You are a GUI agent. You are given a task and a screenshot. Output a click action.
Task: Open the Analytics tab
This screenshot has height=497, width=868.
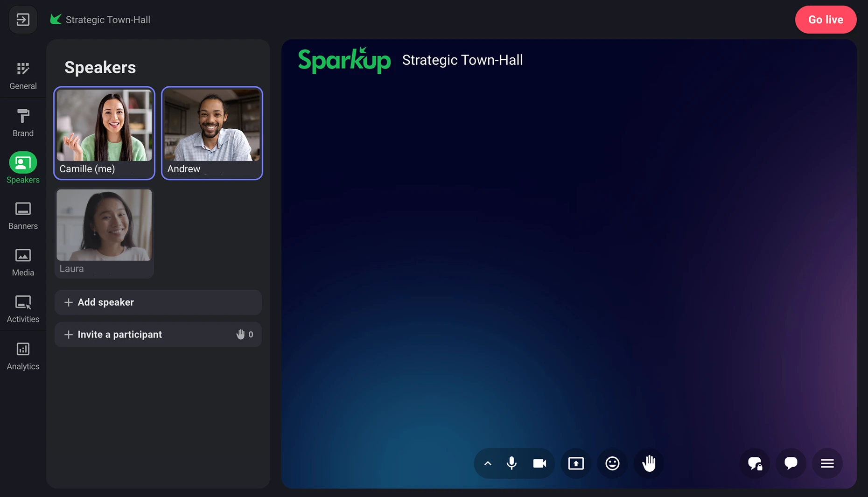point(23,356)
